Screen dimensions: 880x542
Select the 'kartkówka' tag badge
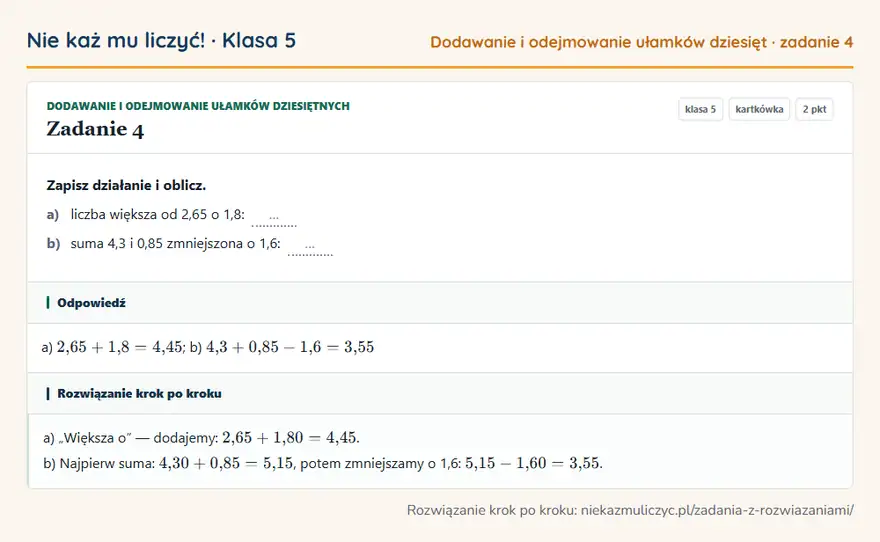tap(759, 109)
